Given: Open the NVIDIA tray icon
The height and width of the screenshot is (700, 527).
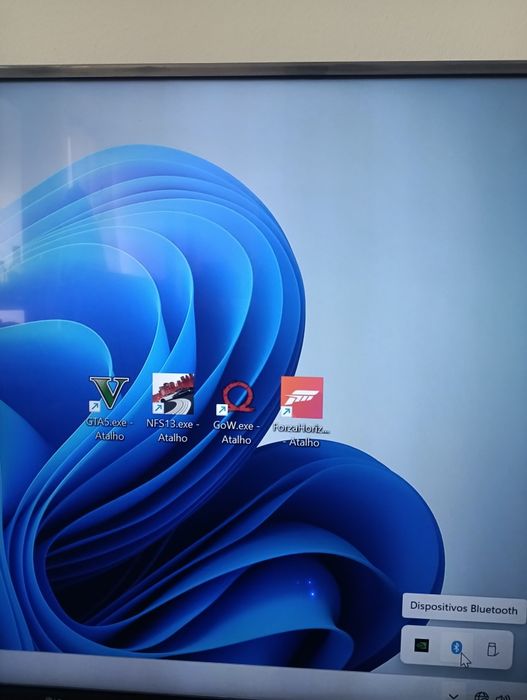Looking at the screenshot, I should [421, 645].
